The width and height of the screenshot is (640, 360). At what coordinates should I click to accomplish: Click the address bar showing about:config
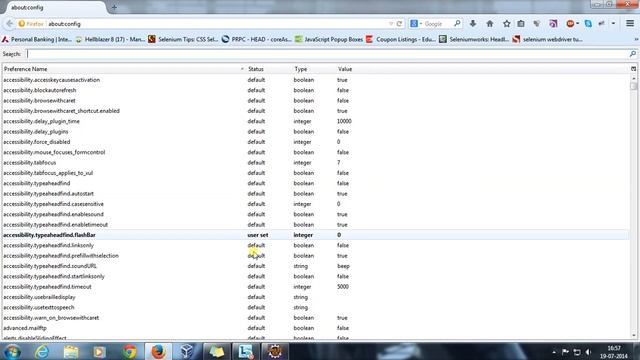[216, 24]
